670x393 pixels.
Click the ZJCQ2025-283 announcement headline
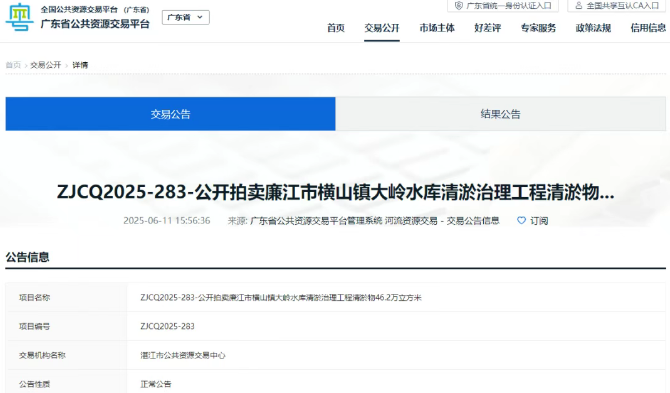pos(335,192)
